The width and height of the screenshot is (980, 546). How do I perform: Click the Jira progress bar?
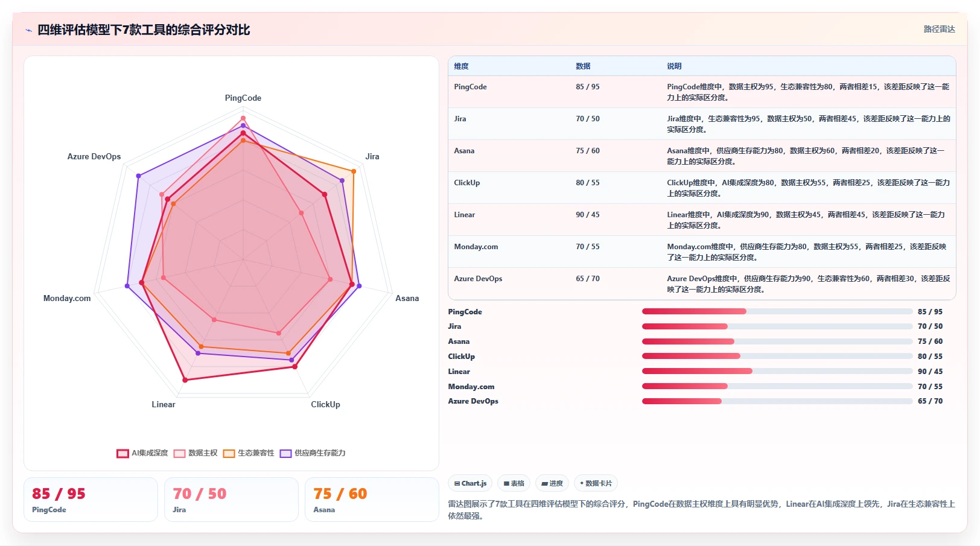(777, 326)
